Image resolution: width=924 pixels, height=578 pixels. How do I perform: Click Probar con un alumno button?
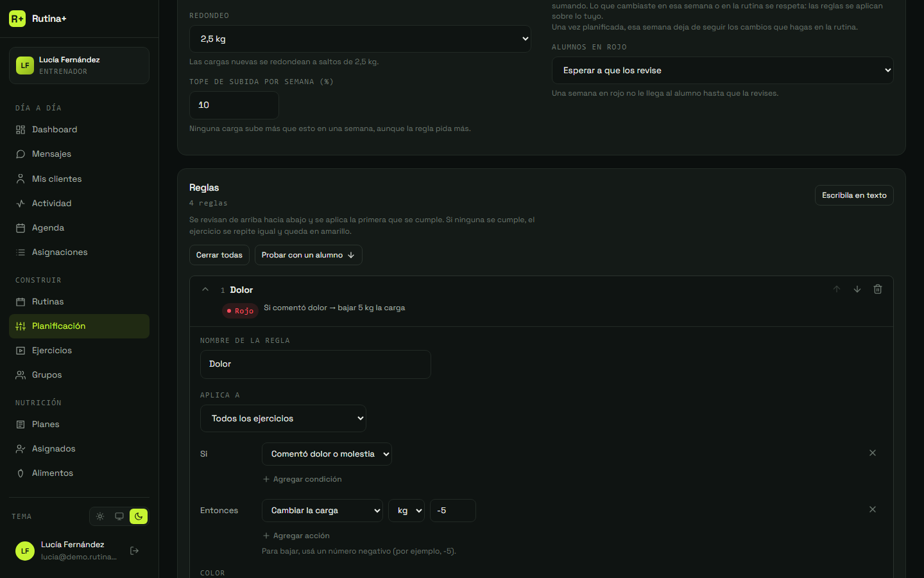pyautogui.click(x=308, y=255)
